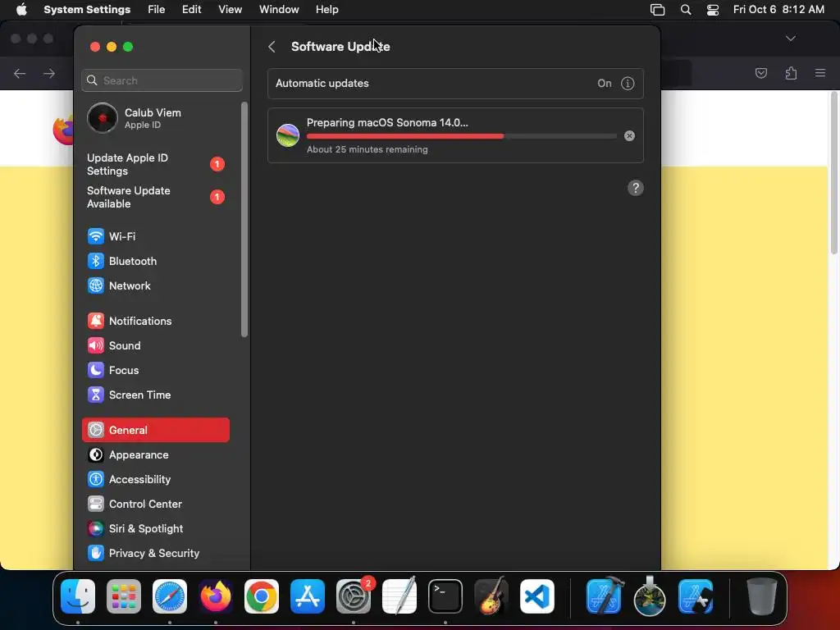840x630 pixels.
Task: Open Accessibility settings in sidebar
Action: 156,479
